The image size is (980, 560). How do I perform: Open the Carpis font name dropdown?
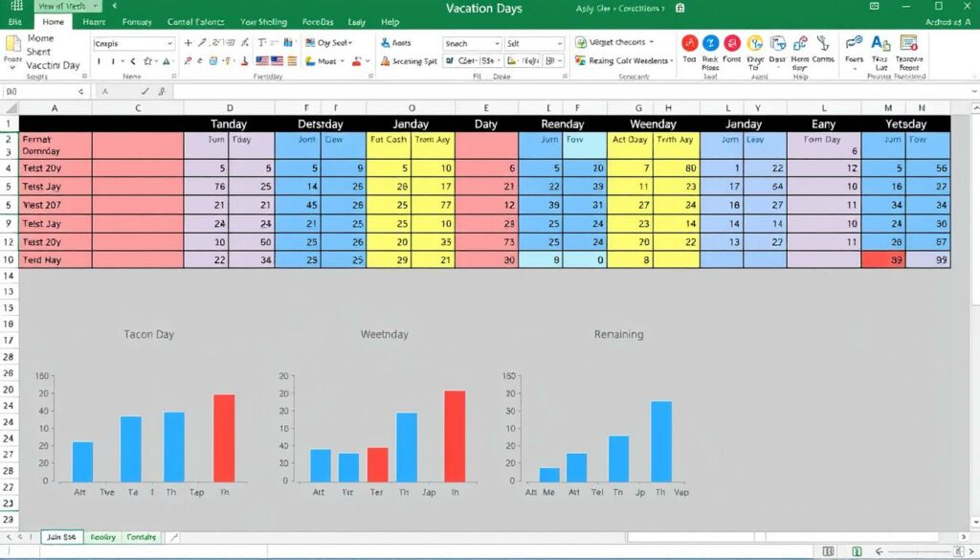[x=169, y=44]
